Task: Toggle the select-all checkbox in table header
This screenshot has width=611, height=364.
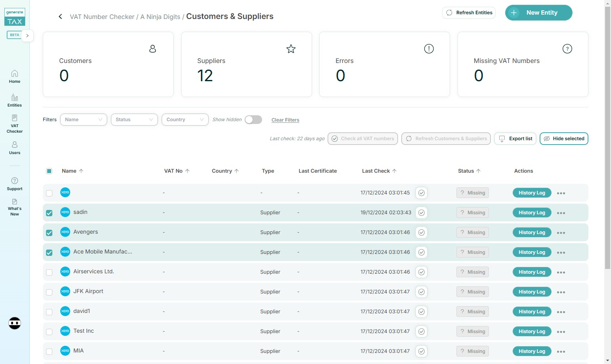Action: (49, 171)
